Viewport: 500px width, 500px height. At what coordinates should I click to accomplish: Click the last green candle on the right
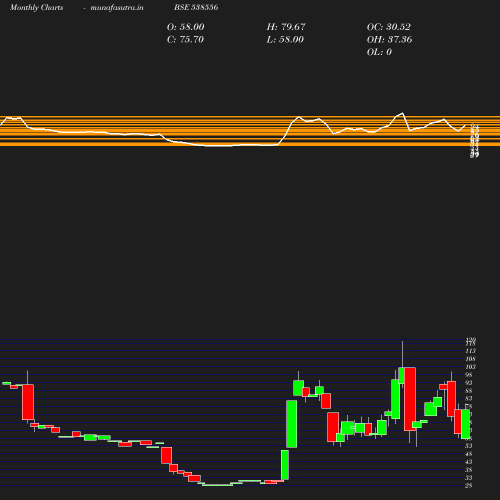coord(465,424)
